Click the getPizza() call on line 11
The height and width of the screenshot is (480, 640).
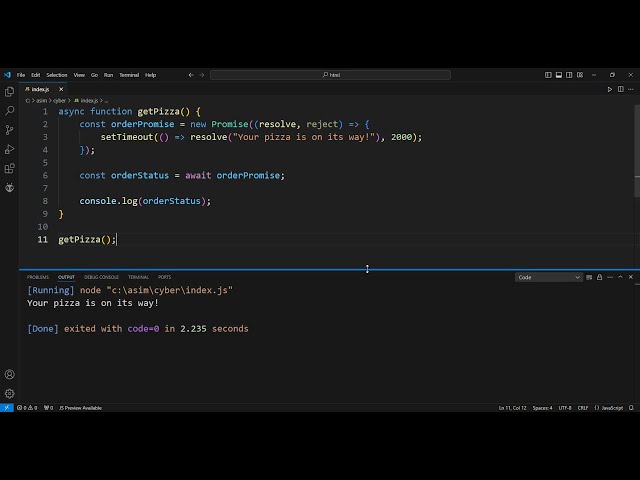tap(87, 240)
